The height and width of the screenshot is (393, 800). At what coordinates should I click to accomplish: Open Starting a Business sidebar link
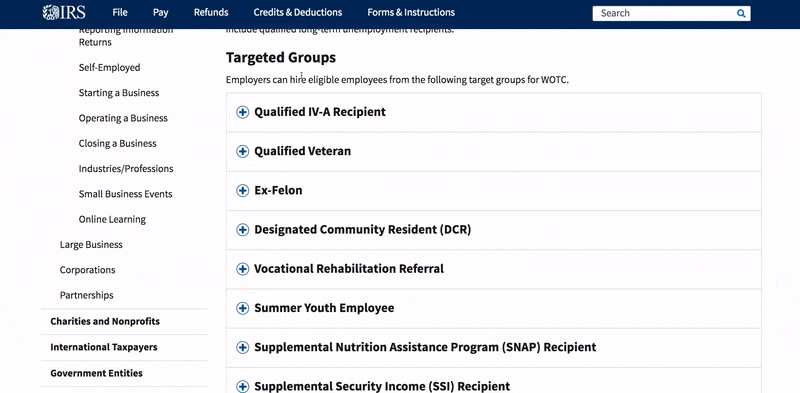[119, 93]
